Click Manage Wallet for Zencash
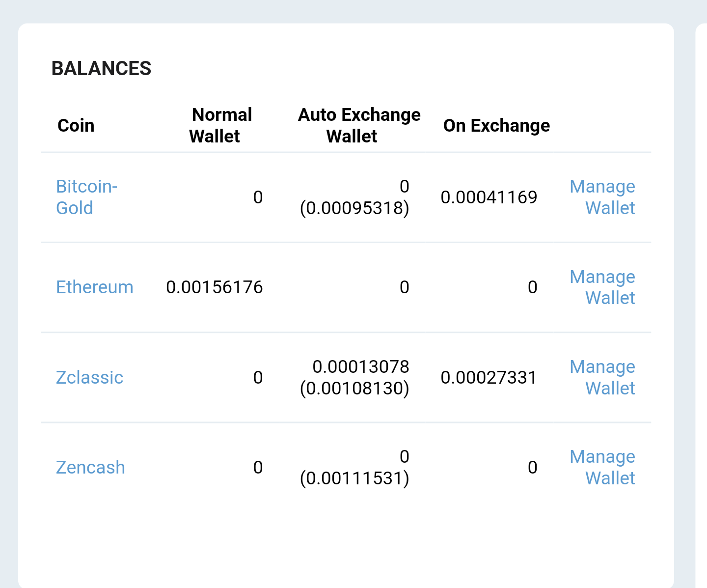 [x=602, y=467]
